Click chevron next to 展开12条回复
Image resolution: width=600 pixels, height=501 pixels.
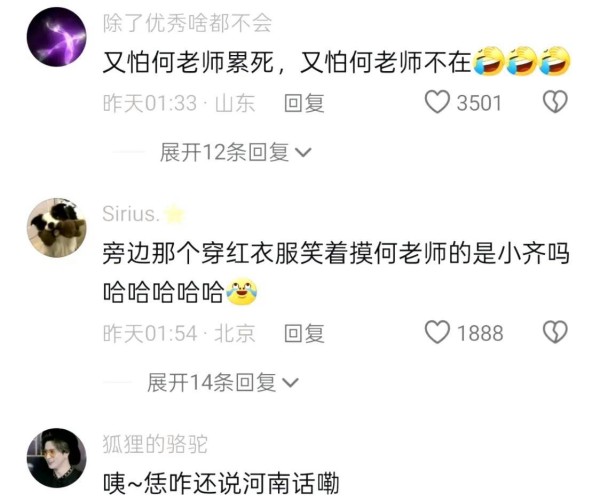tap(304, 153)
